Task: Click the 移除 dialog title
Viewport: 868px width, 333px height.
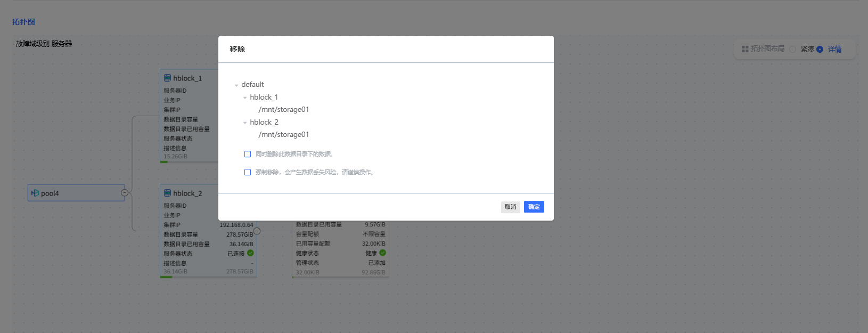Action: 238,49
